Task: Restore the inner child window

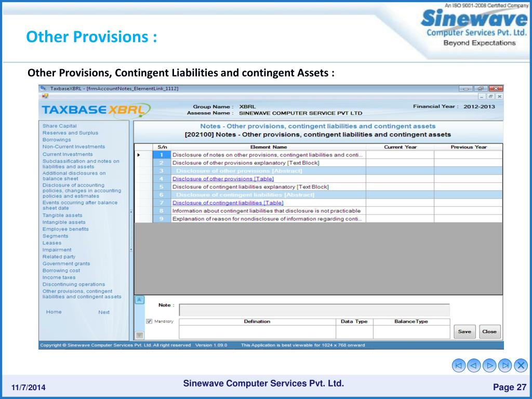Action: click(x=490, y=96)
